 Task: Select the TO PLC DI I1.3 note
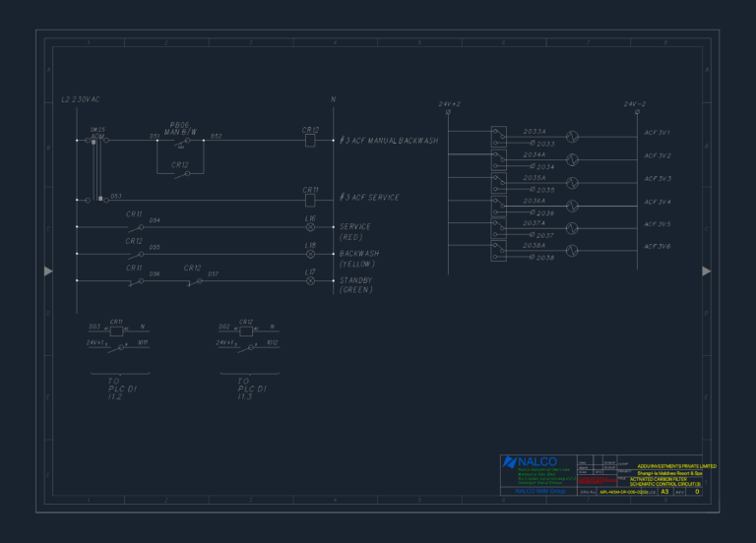[252, 389]
